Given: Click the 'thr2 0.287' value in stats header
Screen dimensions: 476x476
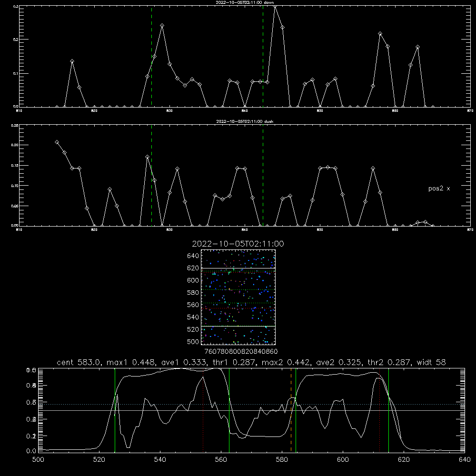Looking at the screenshot, I should point(388,362).
